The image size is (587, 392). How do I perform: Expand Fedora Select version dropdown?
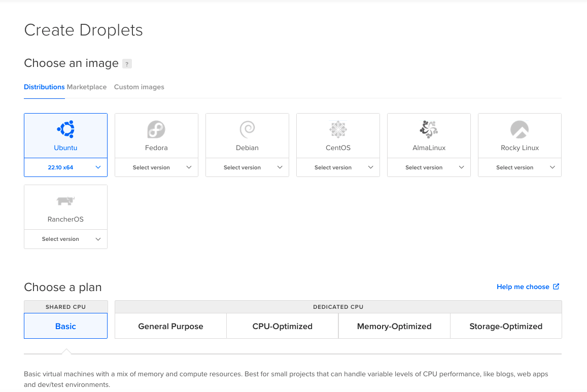(156, 167)
